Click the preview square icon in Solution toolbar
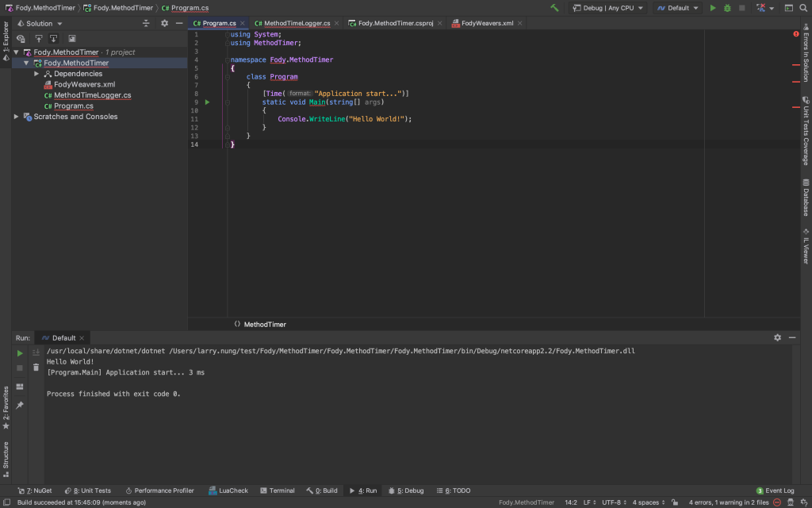812x508 pixels. pyautogui.click(x=72, y=38)
